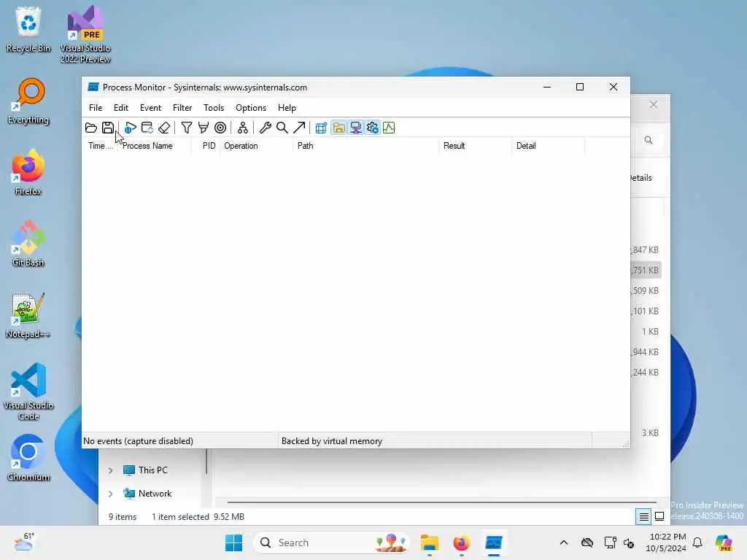Image resolution: width=747 pixels, height=560 pixels.
Task: Expand Network in File Explorer tree
Action: (x=111, y=494)
